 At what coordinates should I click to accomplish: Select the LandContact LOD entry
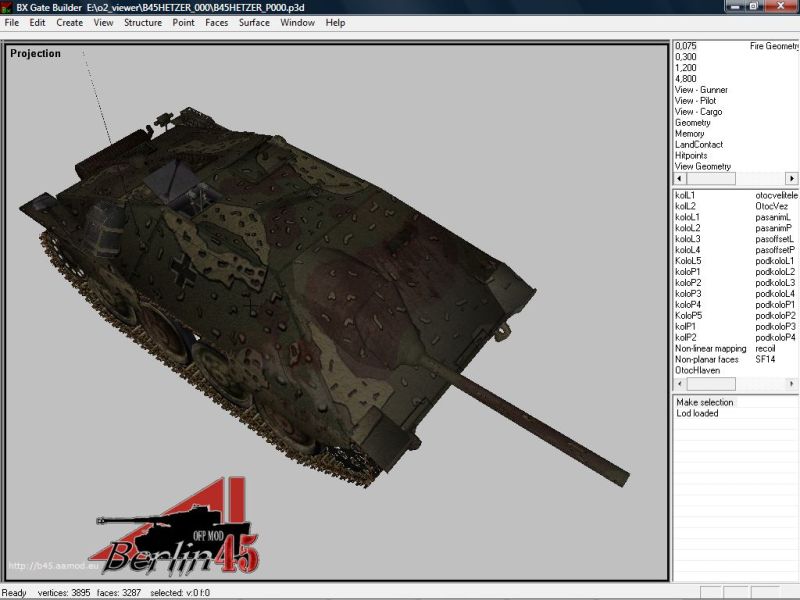point(699,144)
